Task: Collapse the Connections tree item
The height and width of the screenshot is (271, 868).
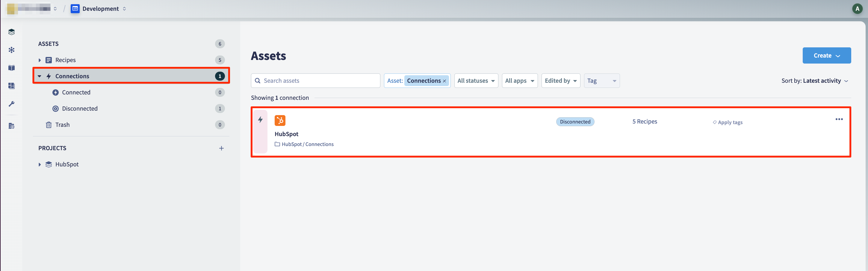Action: [x=40, y=76]
